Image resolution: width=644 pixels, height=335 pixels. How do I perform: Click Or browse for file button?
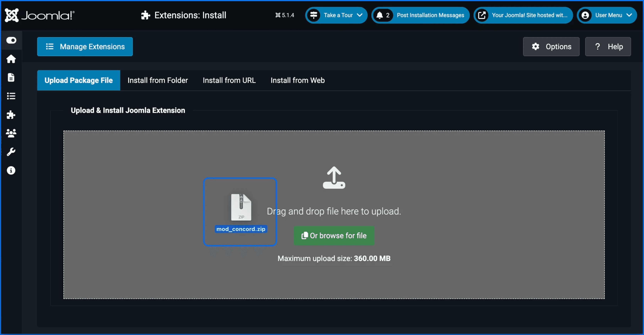[x=334, y=236]
